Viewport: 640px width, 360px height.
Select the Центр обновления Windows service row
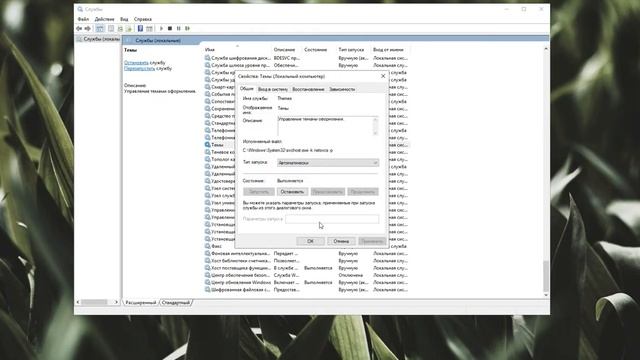pyautogui.click(x=306, y=282)
